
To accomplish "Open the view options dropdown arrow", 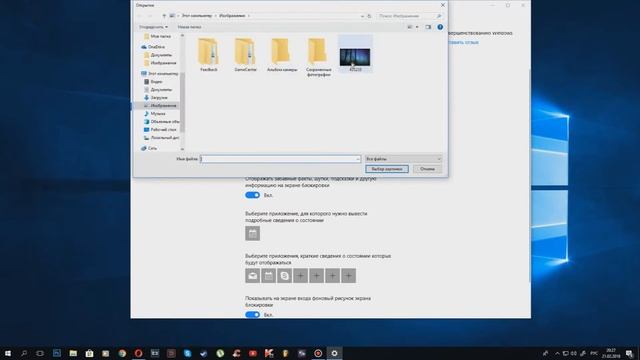I will pyautogui.click(x=417, y=27).
